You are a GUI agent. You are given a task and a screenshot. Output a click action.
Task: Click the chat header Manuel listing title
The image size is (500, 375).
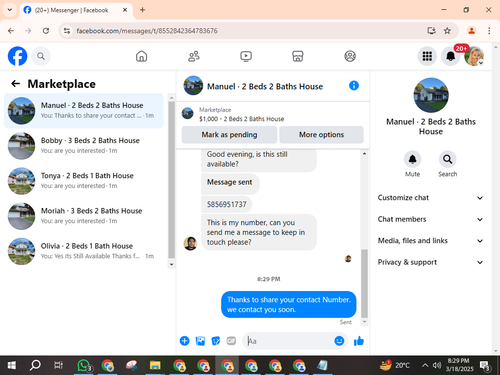coord(265,86)
